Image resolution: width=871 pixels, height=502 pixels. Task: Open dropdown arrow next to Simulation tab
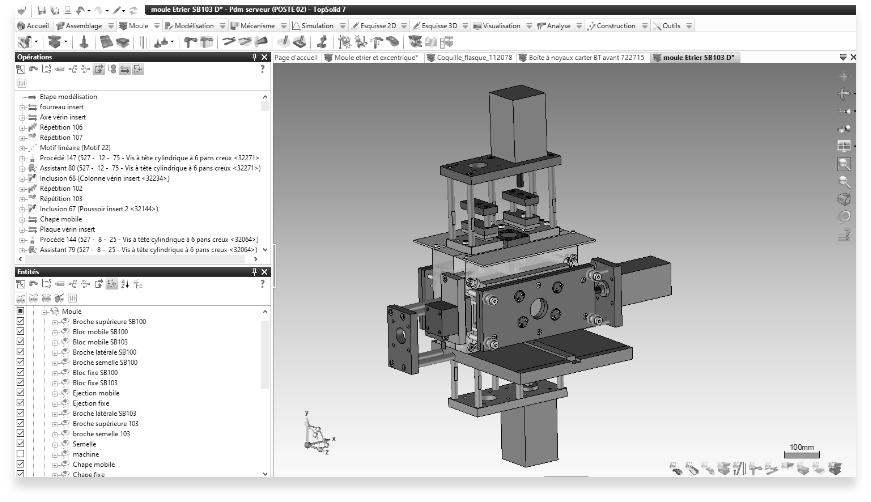[343, 26]
